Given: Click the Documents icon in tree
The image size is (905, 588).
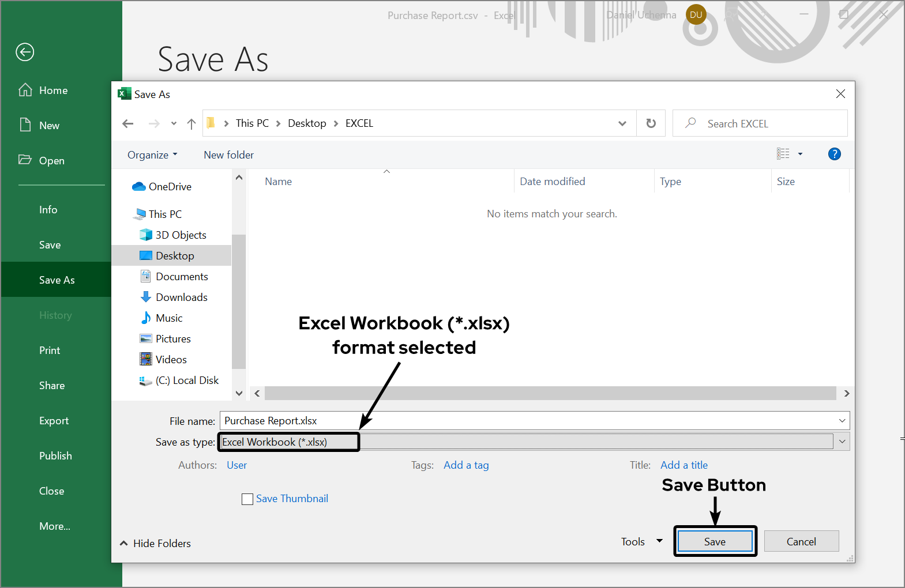Looking at the screenshot, I should [x=146, y=276].
